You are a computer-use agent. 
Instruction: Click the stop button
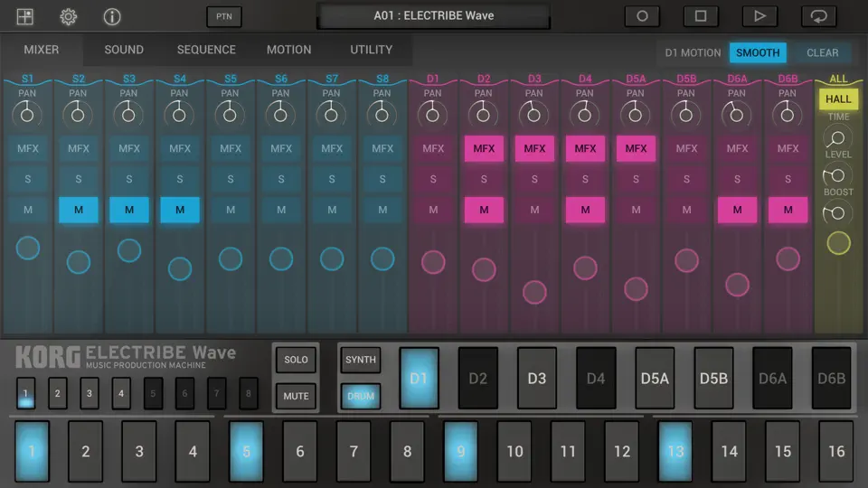701,16
